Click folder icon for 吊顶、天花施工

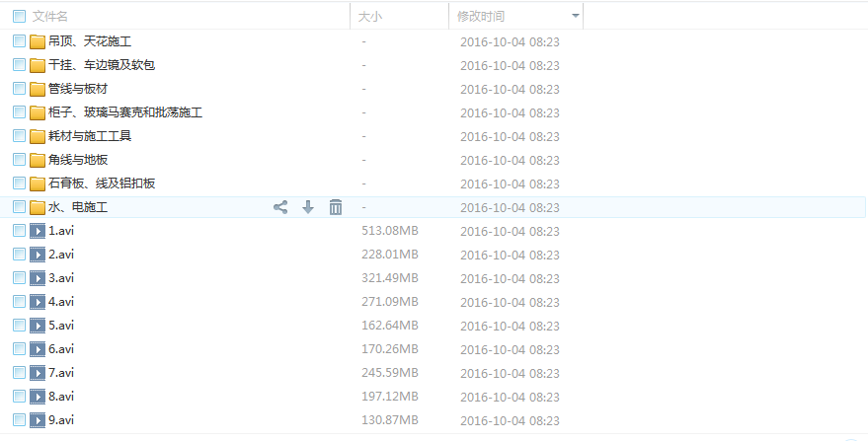[x=38, y=41]
